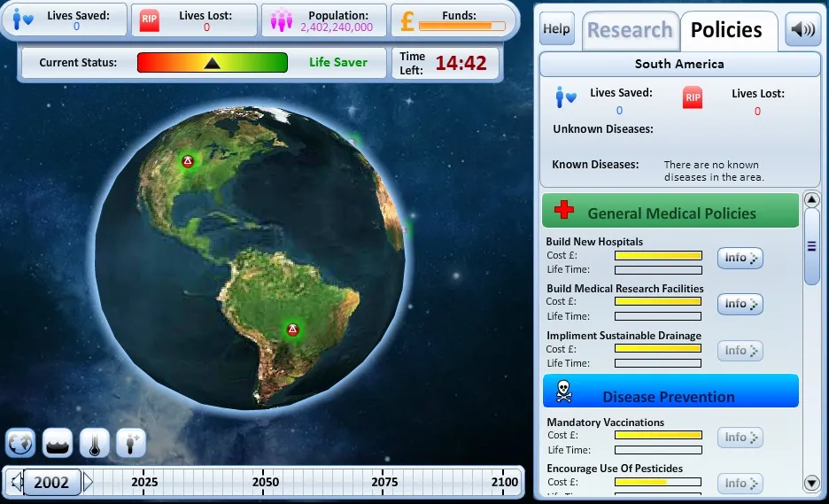Click the Funds progress bar
Screen dimensions: 829x504
pos(462,26)
